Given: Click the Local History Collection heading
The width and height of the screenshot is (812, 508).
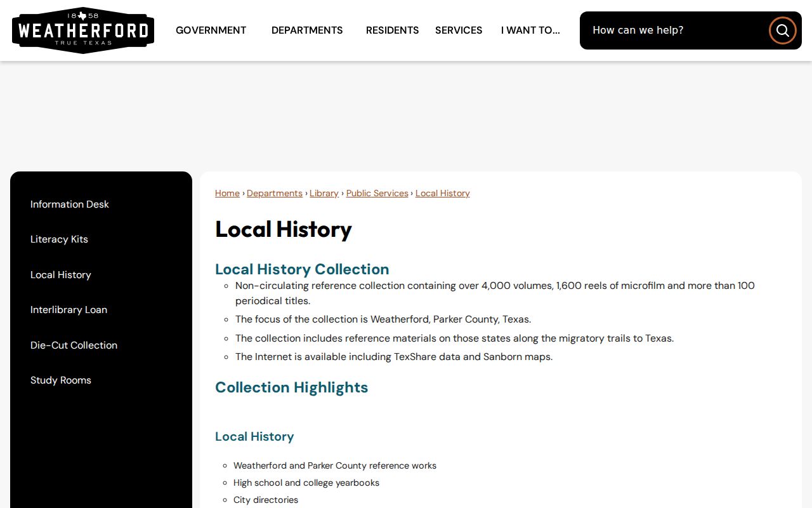Looking at the screenshot, I should pyautogui.click(x=302, y=269).
